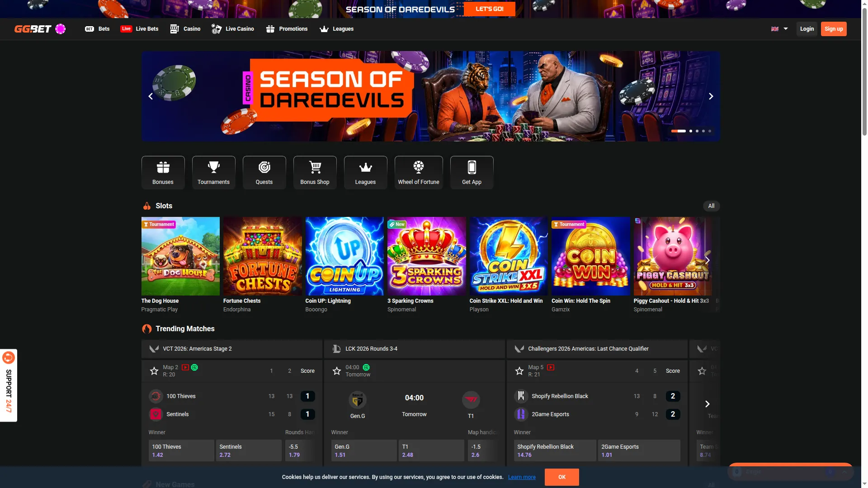Select the last banner carousel dot

(709, 131)
